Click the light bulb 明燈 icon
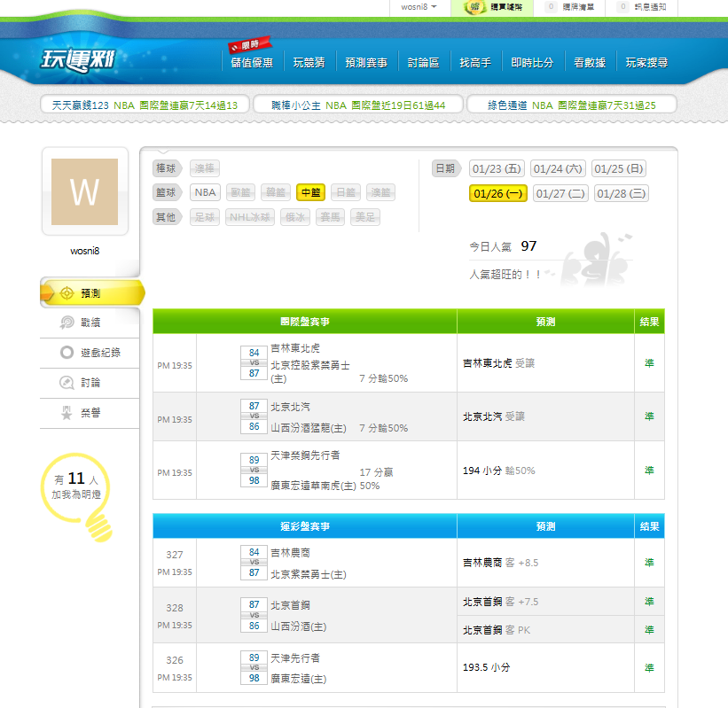 [x=96, y=521]
